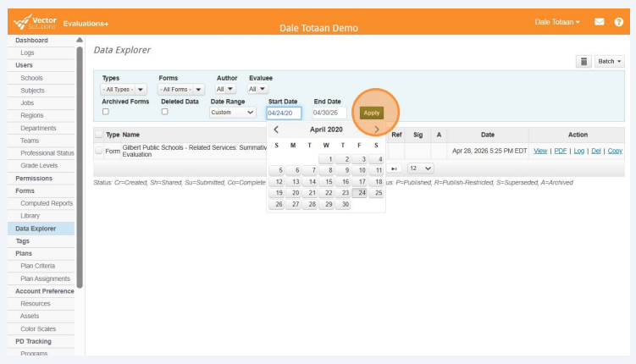Click the sidebar vertical scrollbar
The width and height of the screenshot is (636, 364).
[x=80, y=167]
